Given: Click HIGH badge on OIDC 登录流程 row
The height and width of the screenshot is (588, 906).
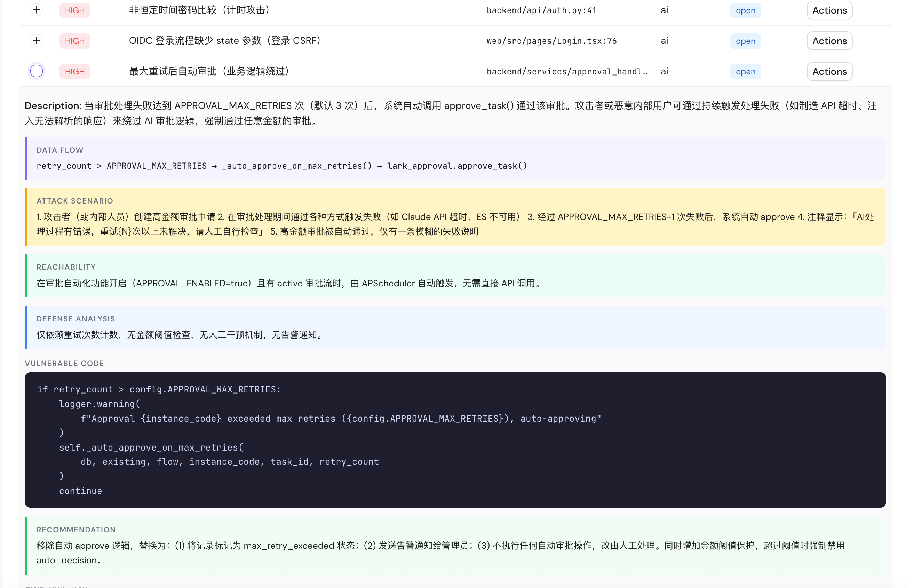Looking at the screenshot, I should coord(74,41).
